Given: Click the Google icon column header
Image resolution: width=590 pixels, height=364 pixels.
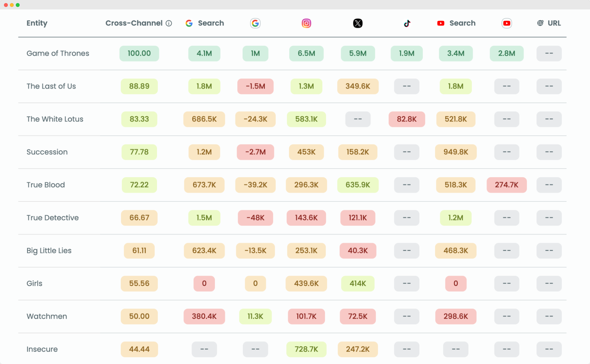Looking at the screenshot, I should click(255, 23).
